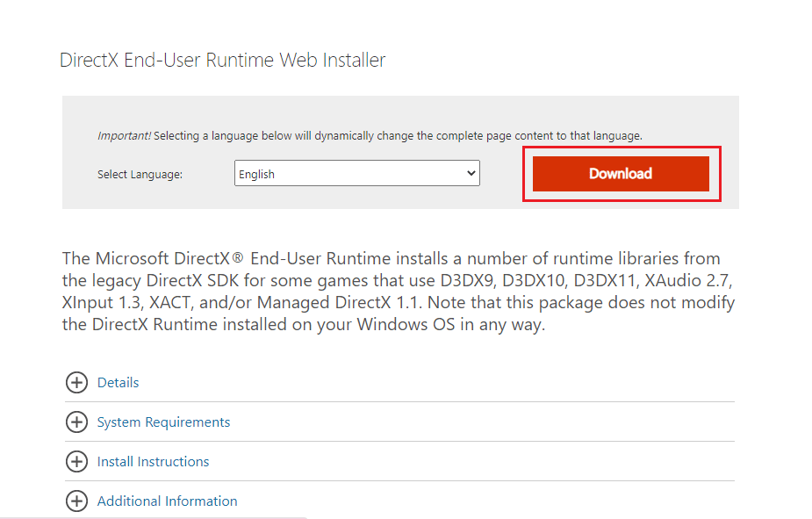Click the language dropdown arrow
Image resolution: width=812 pixels, height=519 pixels.
coord(471,173)
